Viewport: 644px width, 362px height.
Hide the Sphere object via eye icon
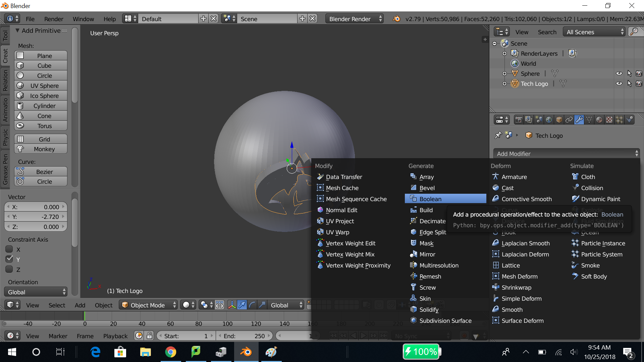click(619, 74)
